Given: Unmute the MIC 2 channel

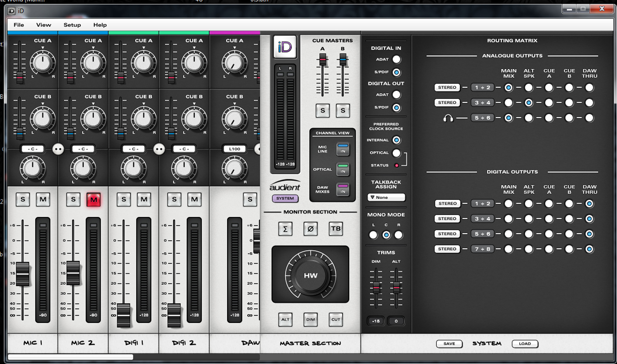Looking at the screenshot, I should tap(94, 200).
